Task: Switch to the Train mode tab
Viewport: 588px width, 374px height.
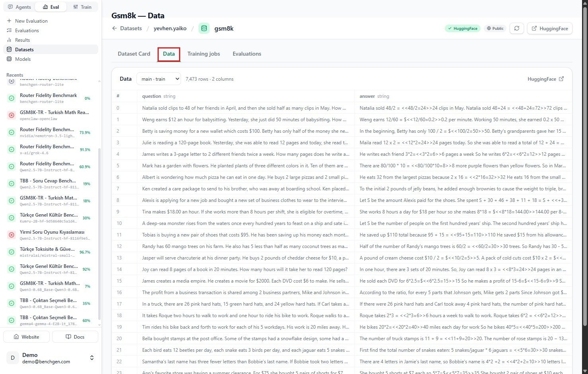Action: 82,7
